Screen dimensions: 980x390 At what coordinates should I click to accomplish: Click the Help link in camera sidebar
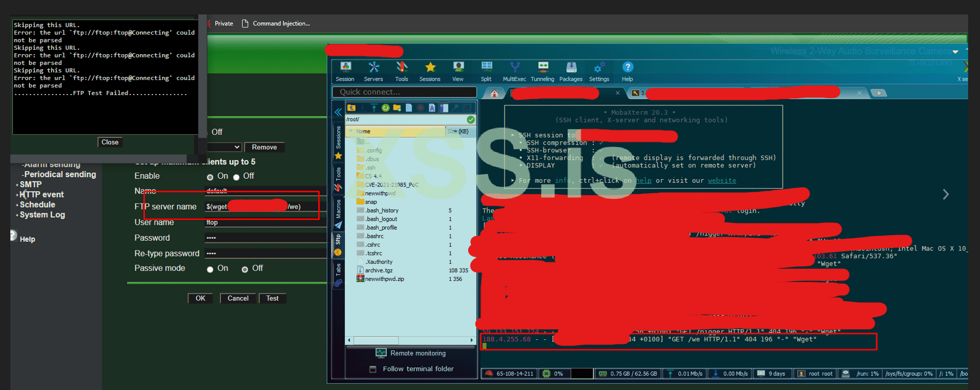click(27, 239)
